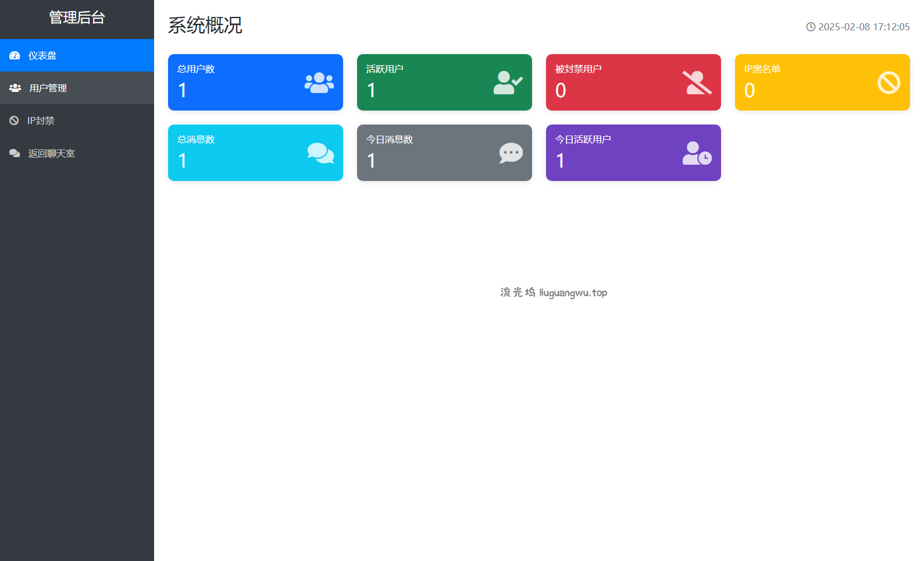Open the IP封禁 sidebar entry

[41, 120]
